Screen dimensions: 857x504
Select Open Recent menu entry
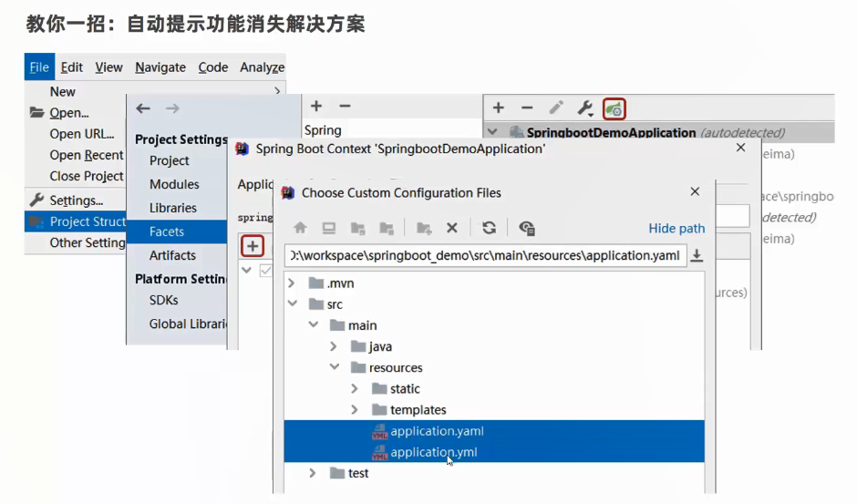(87, 155)
